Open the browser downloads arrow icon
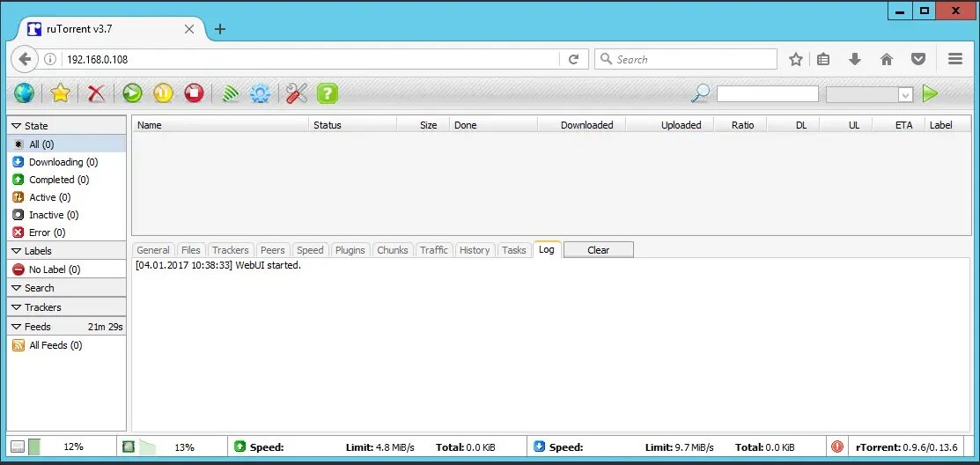This screenshot has width=980, height=465. [855, 59]
